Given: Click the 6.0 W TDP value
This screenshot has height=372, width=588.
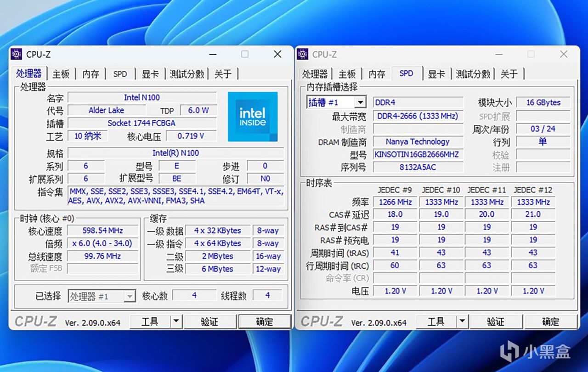Looking at the screenshot, I should (x=198, y=110).
